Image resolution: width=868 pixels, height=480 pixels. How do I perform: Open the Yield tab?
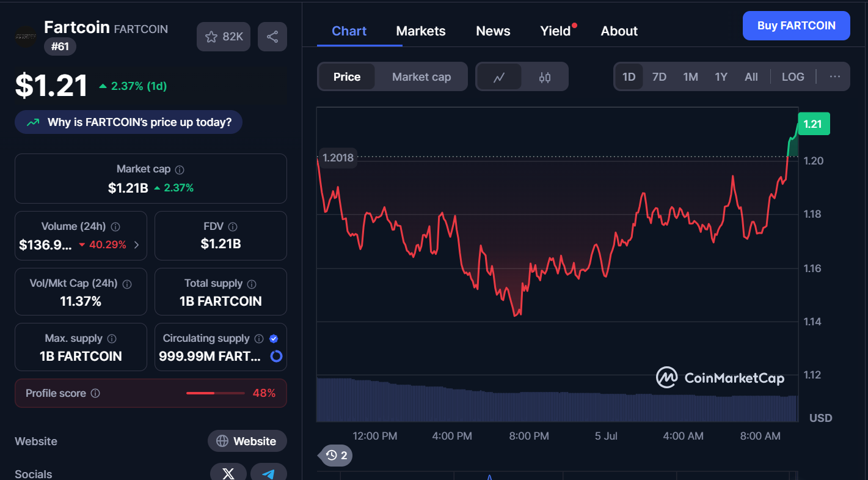556,31
